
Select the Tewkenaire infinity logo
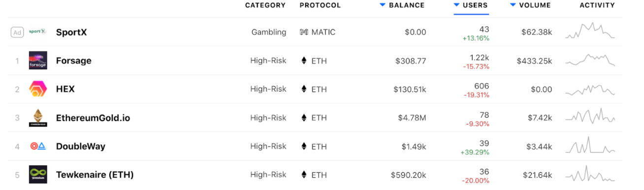(x=38, y=175)
